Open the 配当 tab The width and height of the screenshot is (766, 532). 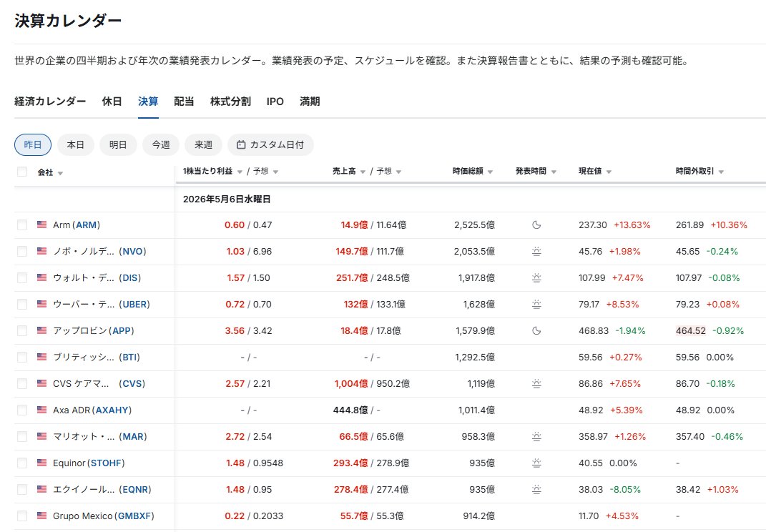point(185,101)
